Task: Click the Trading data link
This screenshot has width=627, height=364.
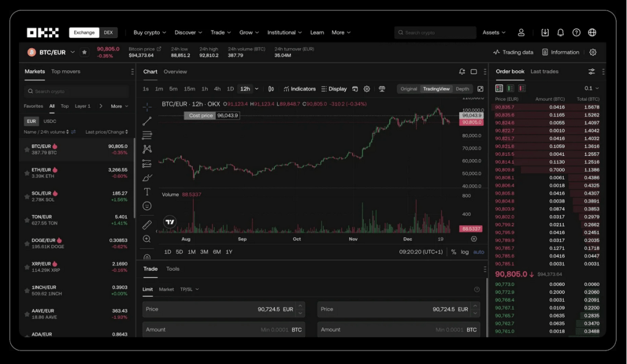Action: pos(513,52)
